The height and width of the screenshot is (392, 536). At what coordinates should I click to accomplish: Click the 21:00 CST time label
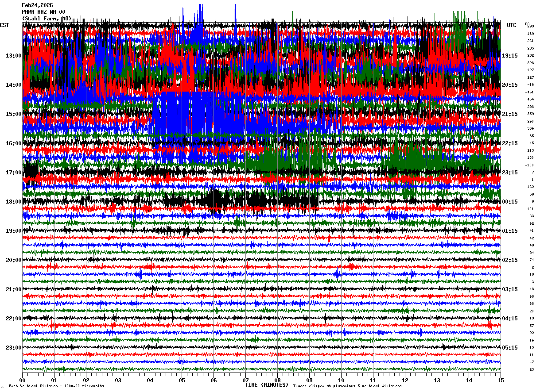click(13, 289)
